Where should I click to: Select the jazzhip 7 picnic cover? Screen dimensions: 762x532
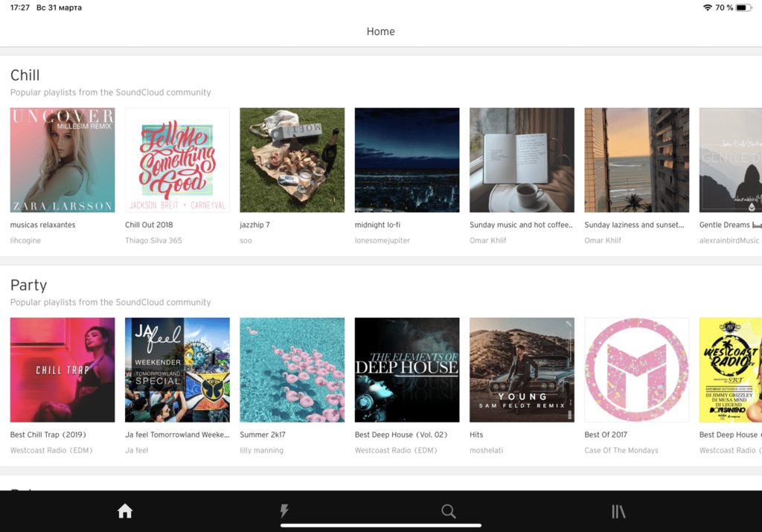point(292,160)
